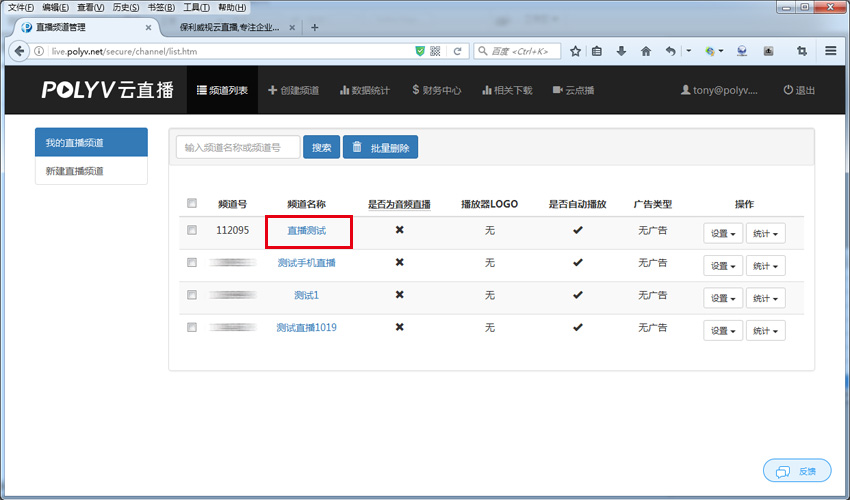Expand 设置 dropdown for 测试1 channel
The height and width of the screenshot is (500, 850).
pyautogui.click(x=722, y=298)
